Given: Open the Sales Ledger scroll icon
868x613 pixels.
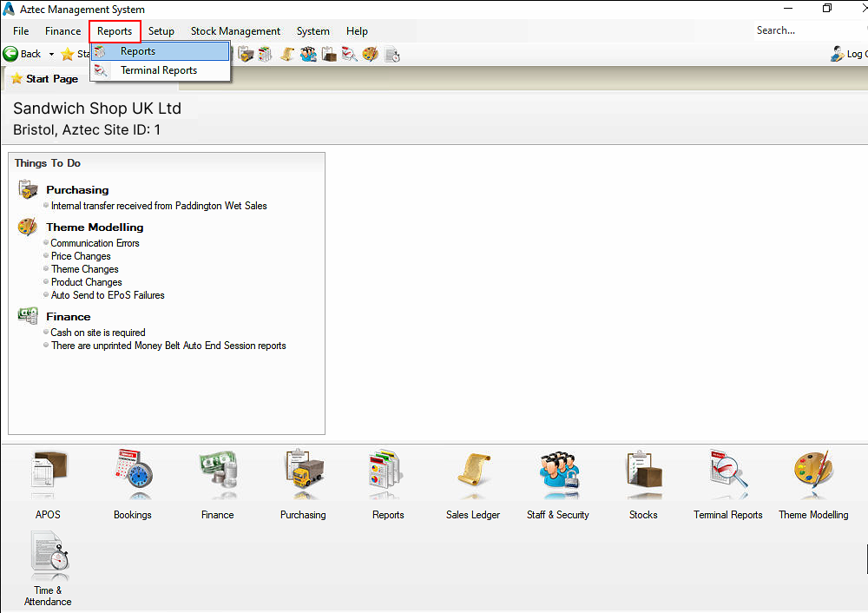Looking at the screenshot, I should [x=473, y=475].
